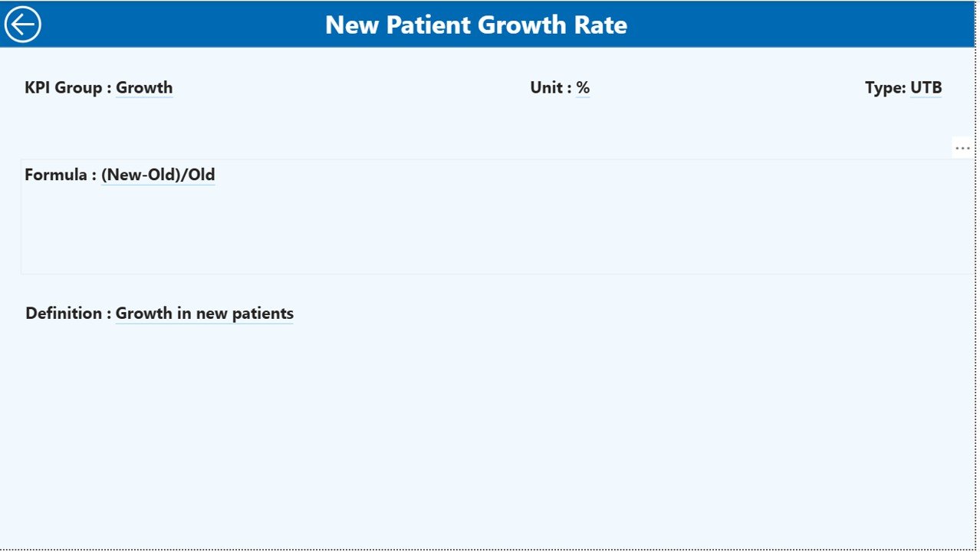Select the "Type:" label text
The height and width of the screenshot is (552, 980).
pos(885,87)
